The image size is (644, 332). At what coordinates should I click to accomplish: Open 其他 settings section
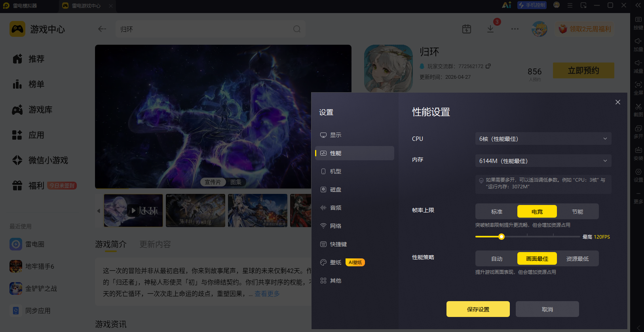(x=355, y=281)
